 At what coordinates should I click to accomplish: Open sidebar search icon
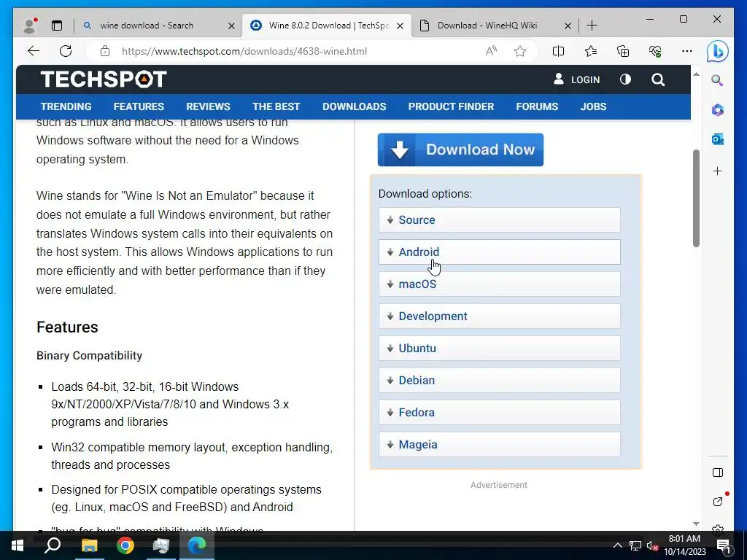718,80
